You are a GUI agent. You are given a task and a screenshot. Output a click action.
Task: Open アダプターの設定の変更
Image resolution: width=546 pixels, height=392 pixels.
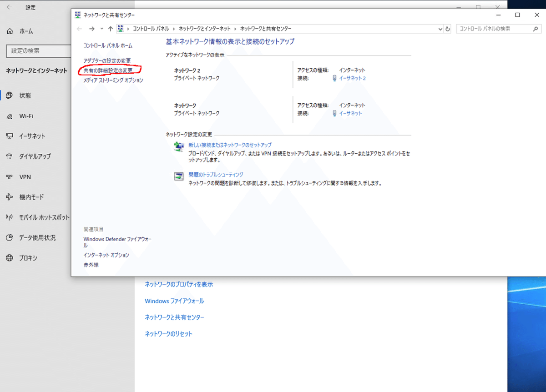coord(107,61)
